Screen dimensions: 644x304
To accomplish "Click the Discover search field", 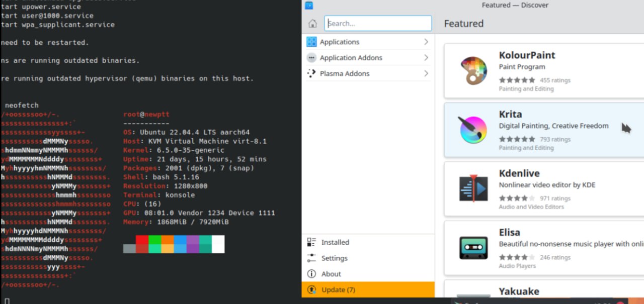I will [x=378, y=24].
